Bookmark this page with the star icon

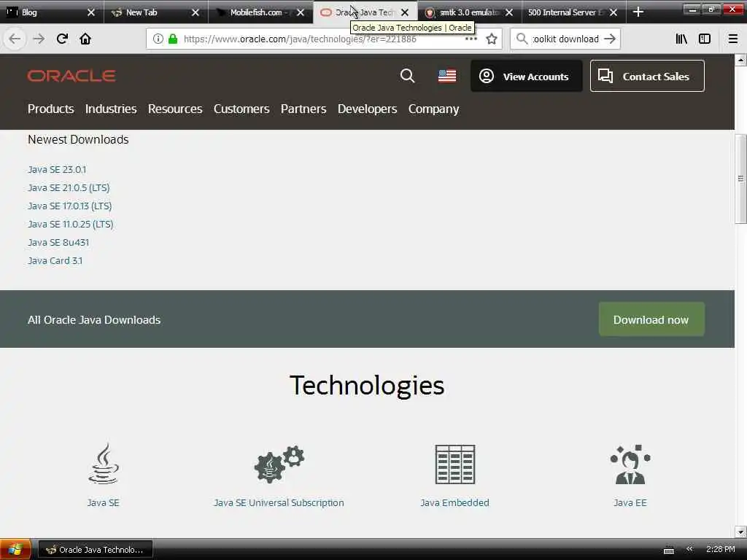[x=492, y=39]
